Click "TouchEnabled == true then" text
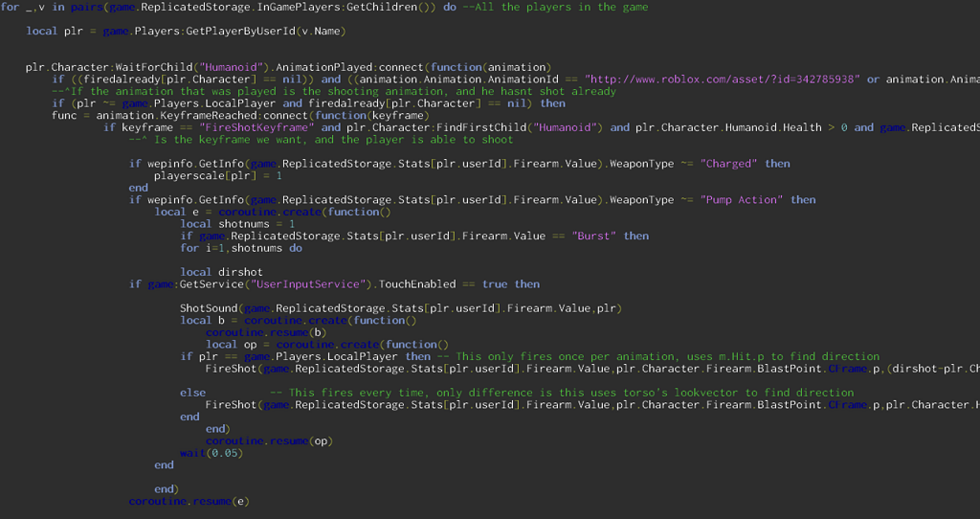 pyautogui.click(x=458, y=283)
